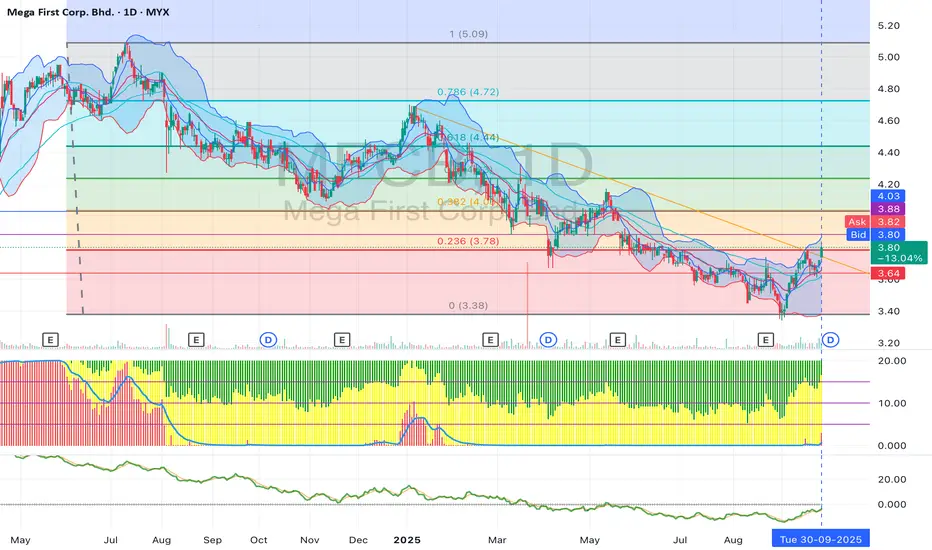Click the Mar label on the time axis
Image resolution: width=932 pixels, height=550 pixels.
pyautogui.click(x=497, y=540)
